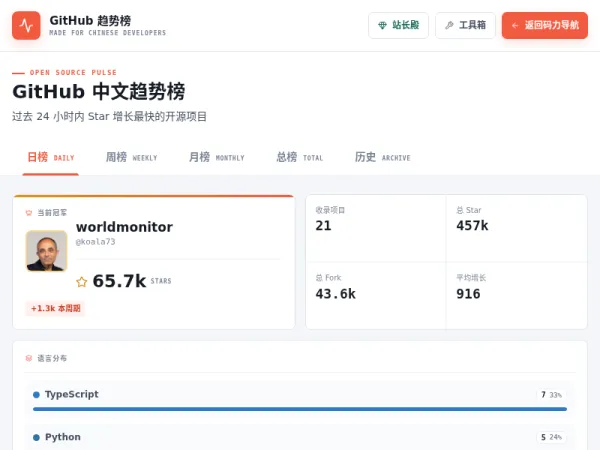Screen dimensions: 600x450
Task: Click 返回码力导航 button
Action: (x=545, y=25)
